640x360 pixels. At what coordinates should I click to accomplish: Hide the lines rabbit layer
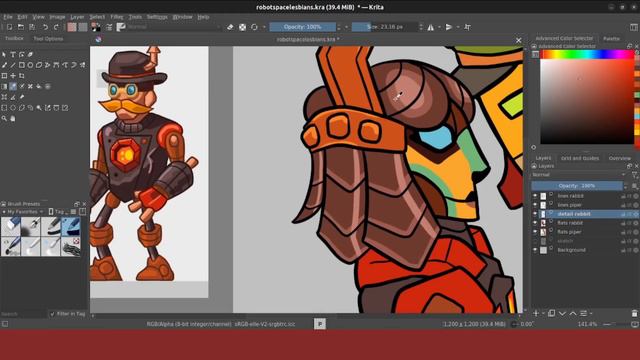pyautogui.click(x=535, y=196)
